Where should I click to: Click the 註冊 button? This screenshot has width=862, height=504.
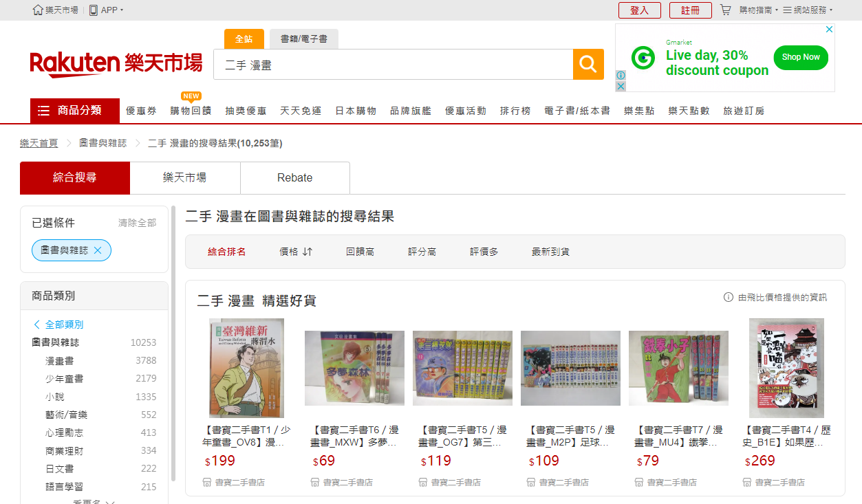click(691, 10)
